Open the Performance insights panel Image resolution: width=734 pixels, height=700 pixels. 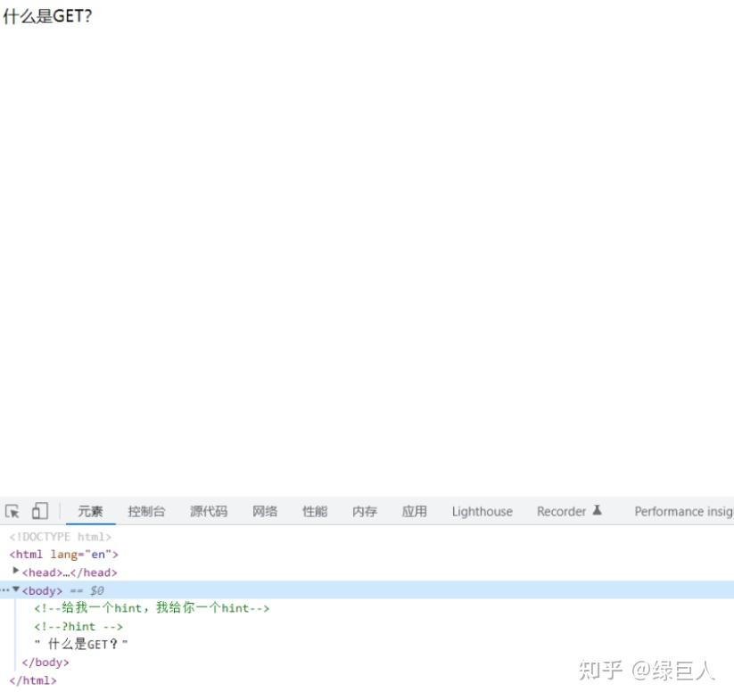tap(683, 511)
